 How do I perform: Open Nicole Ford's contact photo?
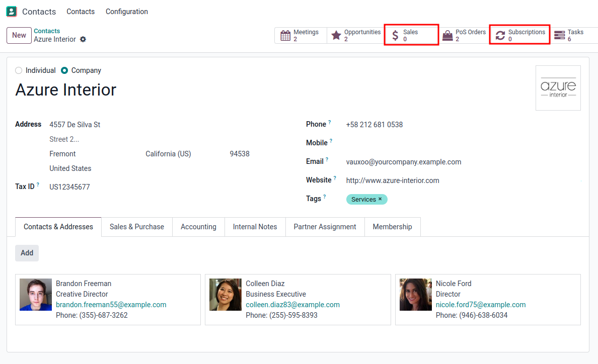416,295
